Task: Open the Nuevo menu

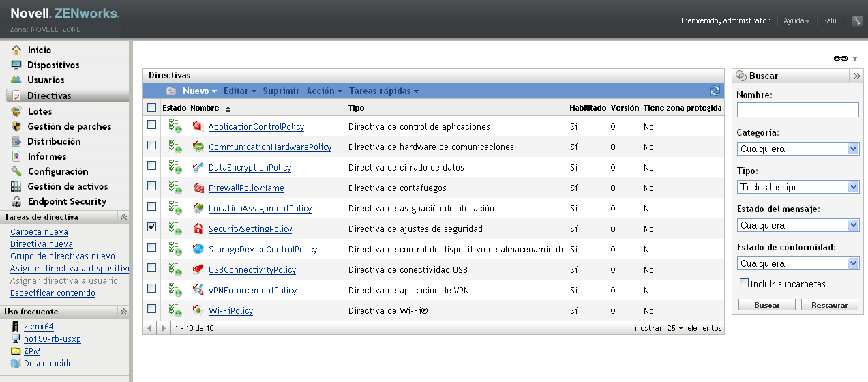Action: [199, 91]
